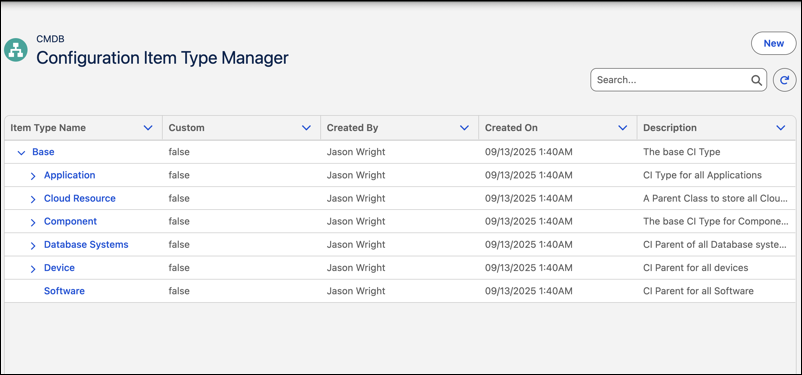802x375 pixels.
Task: Click the Created On column header text
Action: click(x=511, y=128)
